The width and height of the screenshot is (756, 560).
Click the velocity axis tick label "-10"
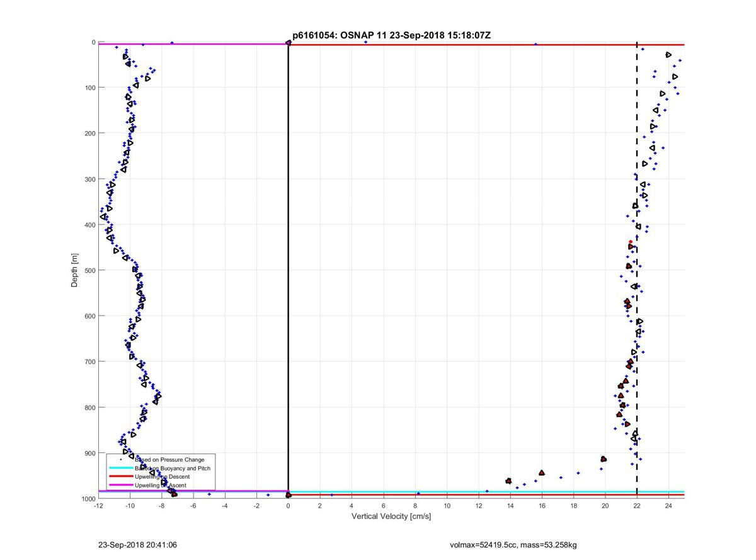click(x=130, y=505)
